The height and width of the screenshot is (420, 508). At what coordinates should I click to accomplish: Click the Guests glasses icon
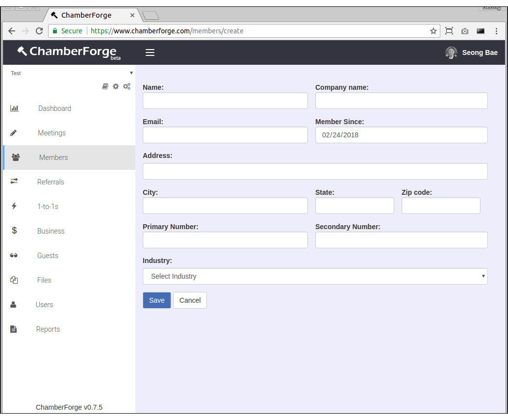[14, 256]
